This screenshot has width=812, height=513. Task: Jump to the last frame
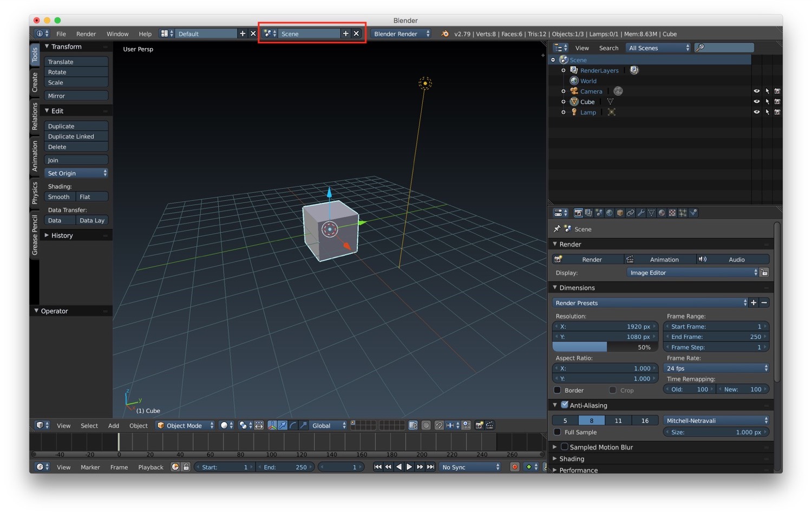[430, 467]
